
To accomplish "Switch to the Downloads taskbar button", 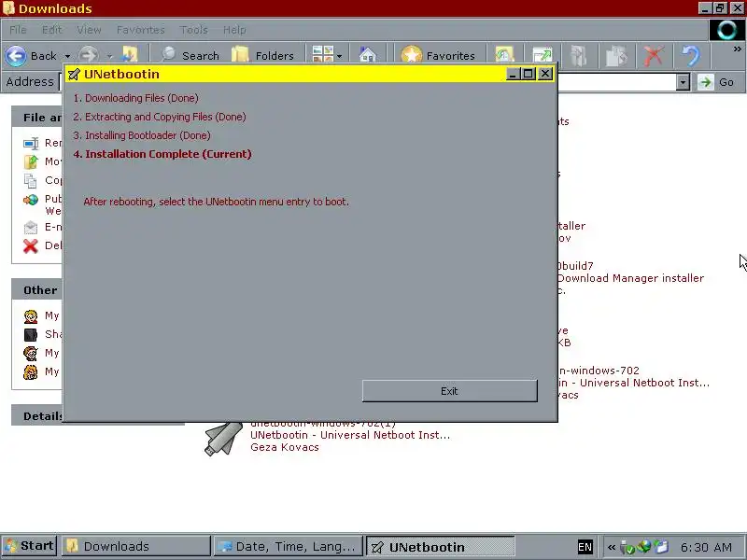I will [x=135, y=546].
